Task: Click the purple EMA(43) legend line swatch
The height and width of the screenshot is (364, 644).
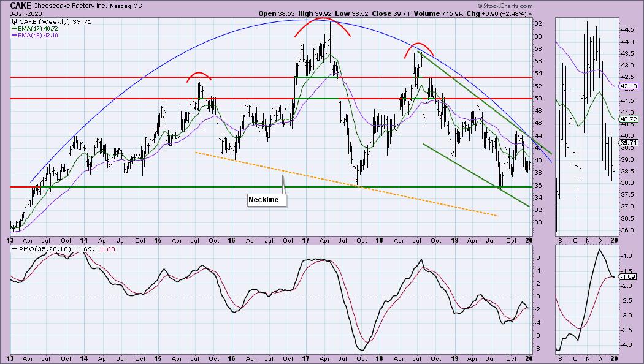Action: pyautogui.click(x=14, y=36)
